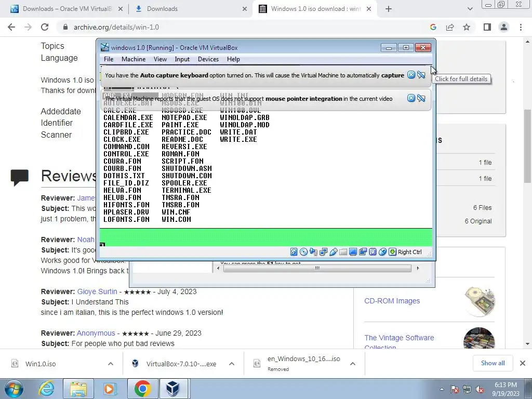Open reviewer Gioye Surtin's profile
Screen dimensions: 532x399
coord(97,291)
